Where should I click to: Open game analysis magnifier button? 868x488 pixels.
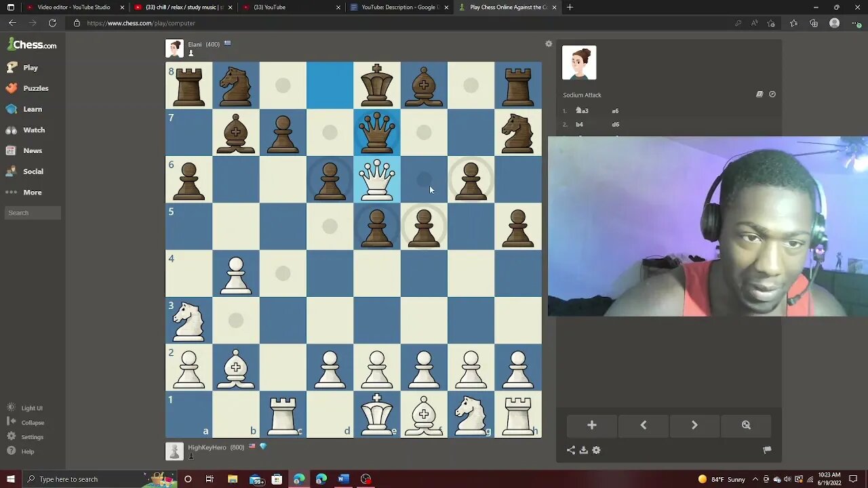[x=746, y=425]
